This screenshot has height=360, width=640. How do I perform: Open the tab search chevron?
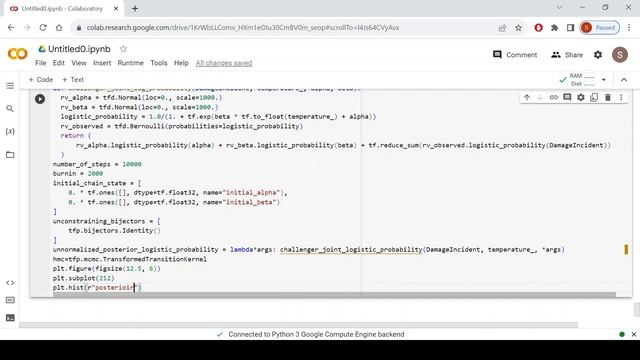560,7
